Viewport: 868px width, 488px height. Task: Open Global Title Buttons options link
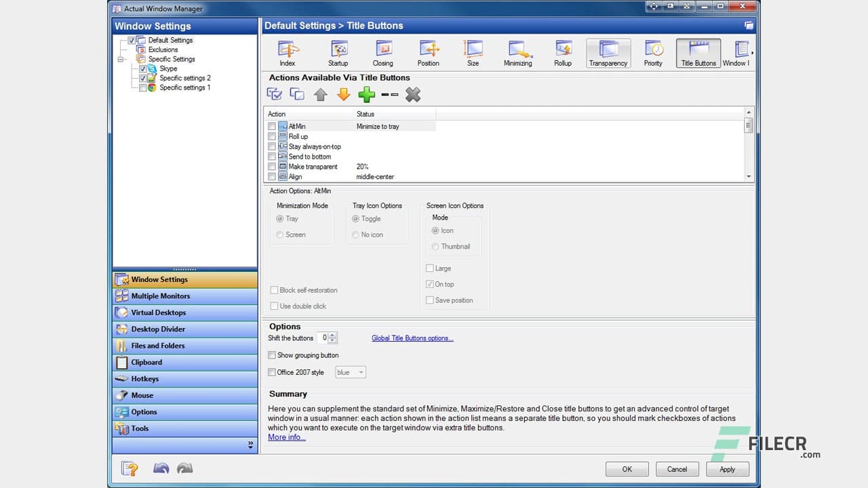[x=412, y=338]
